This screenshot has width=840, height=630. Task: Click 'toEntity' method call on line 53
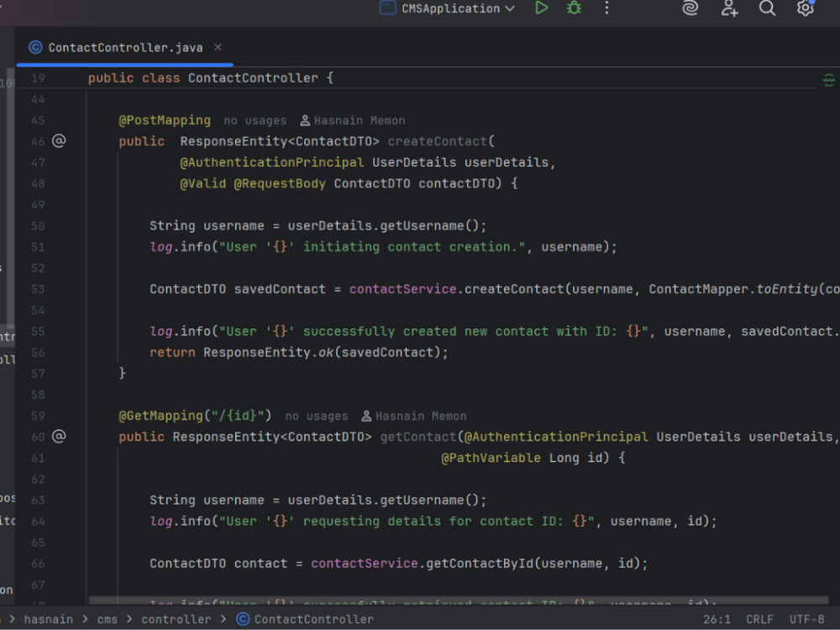coord(787,289)
